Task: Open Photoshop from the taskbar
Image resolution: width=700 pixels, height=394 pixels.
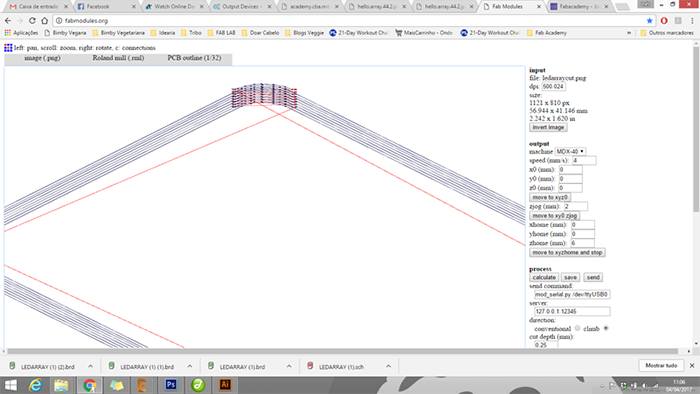Action: coord(171,385)
